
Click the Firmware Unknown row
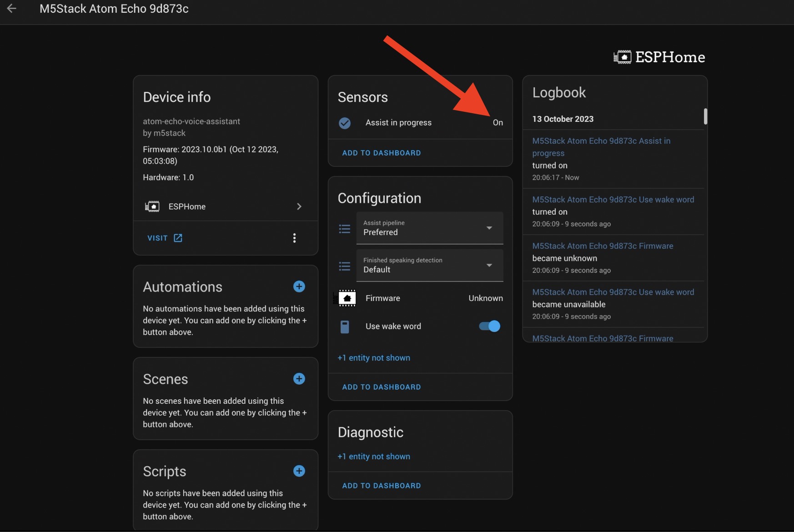click(421, 298)
